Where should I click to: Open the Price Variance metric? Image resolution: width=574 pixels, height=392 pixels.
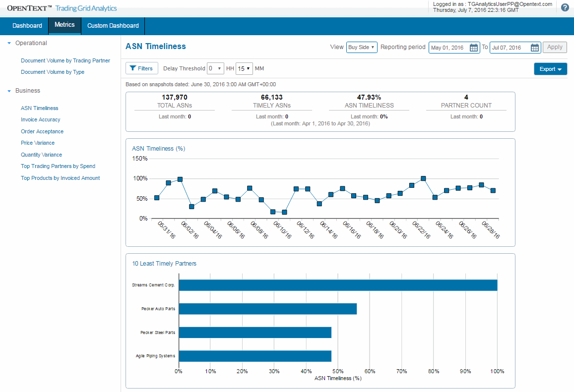[38, 143]
